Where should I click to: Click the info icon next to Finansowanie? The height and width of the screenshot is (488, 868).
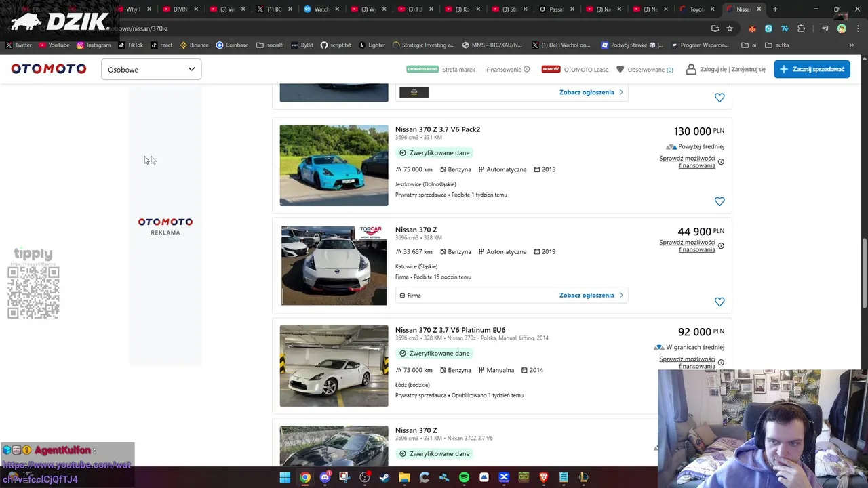[526, 69]
